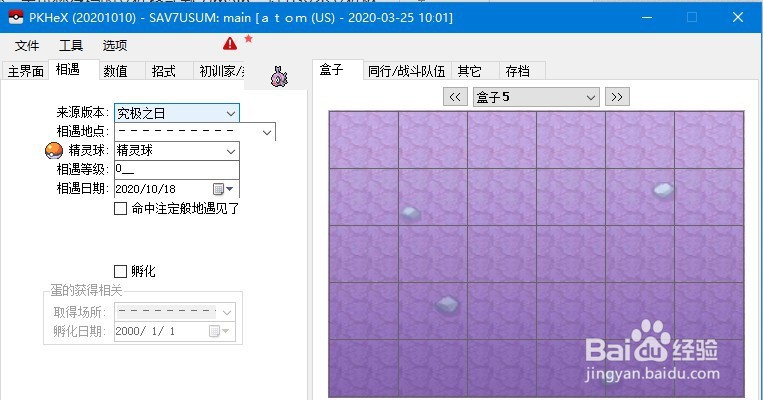Viewport: 763px width, 400px height.
Task: Open the 工具 menu
Action: click(x=71, y=46)
